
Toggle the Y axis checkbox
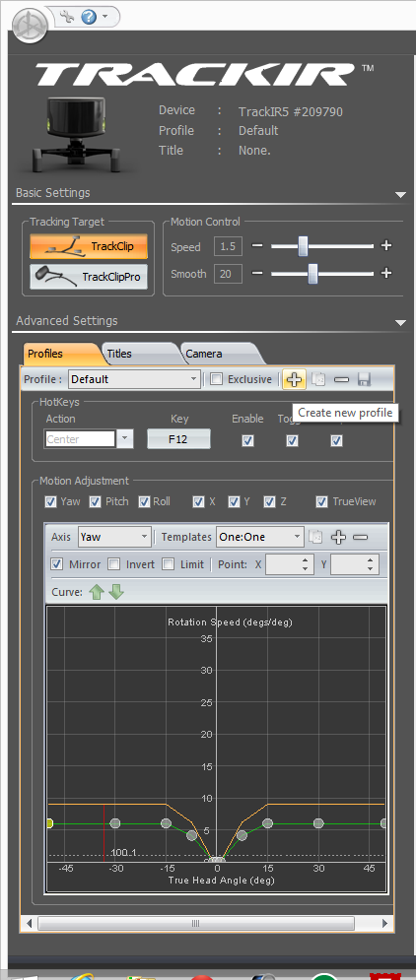coord(234,501)
